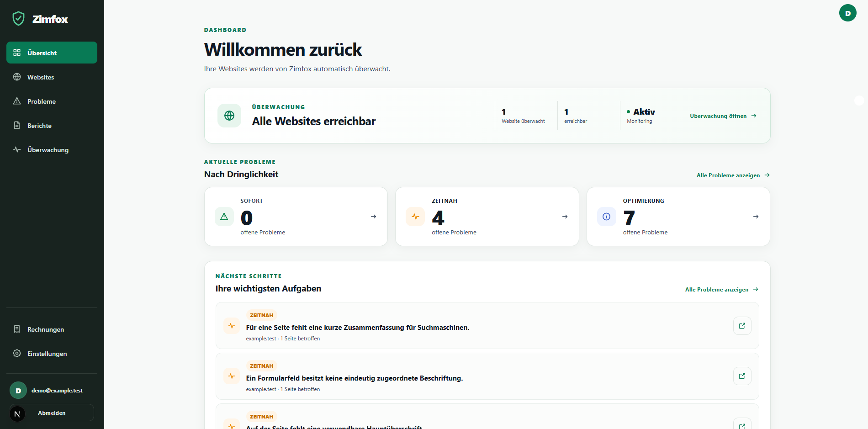Click the task text about Zusammenfassung für Suchmaschinen
Screen dimensions: 868x429
click(x=357, y=328)
